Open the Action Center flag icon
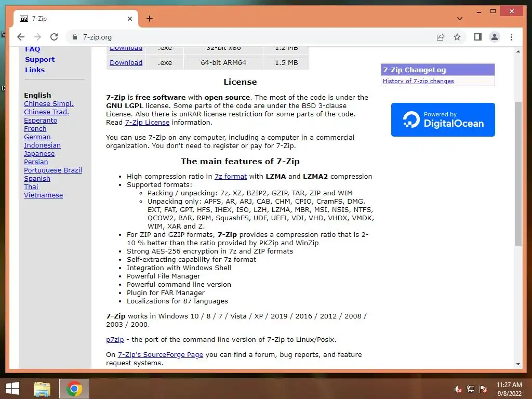This screenshot has height=399, width=532. click(x=483, y=389)
